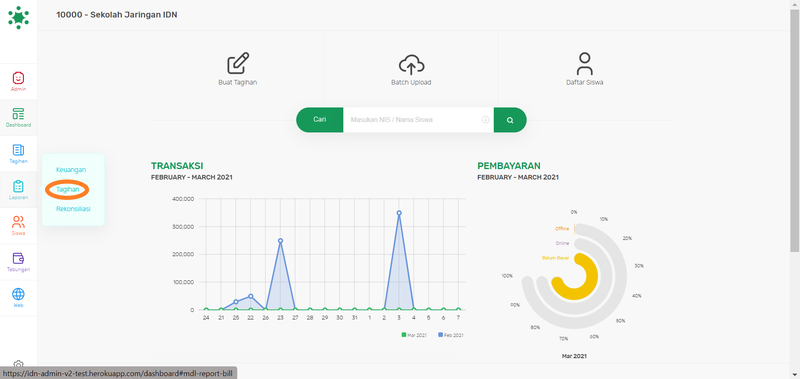
Task: Click the green search magnifier button
Action: (x=510, y=120)
